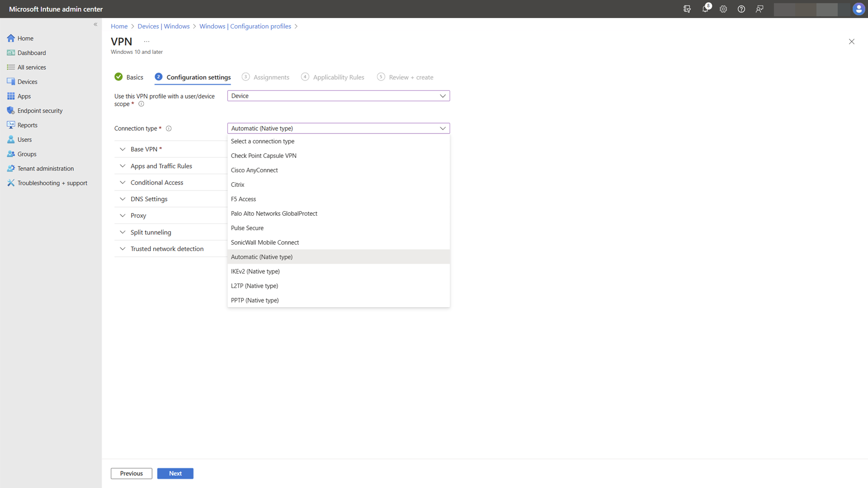The height and width of the screenshot is (488, 868).
Task: Choose Cisco AnyConnect connection type
Action: coord(254,170)
